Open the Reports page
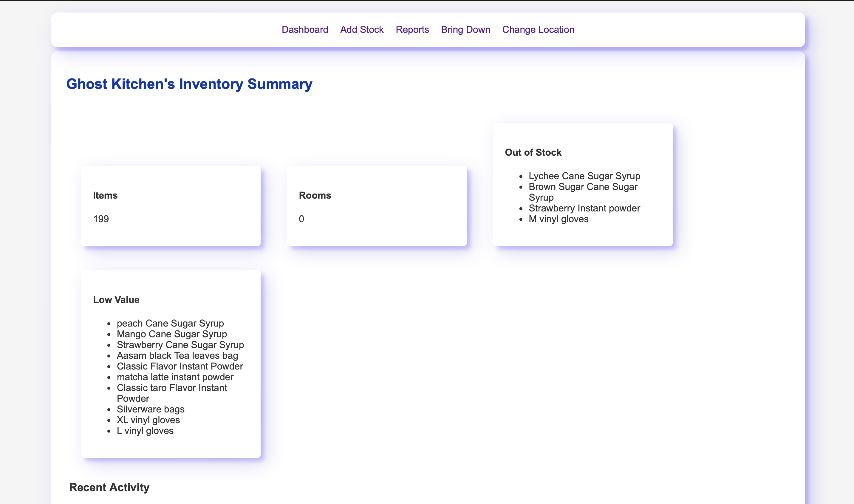 point(412,30)
